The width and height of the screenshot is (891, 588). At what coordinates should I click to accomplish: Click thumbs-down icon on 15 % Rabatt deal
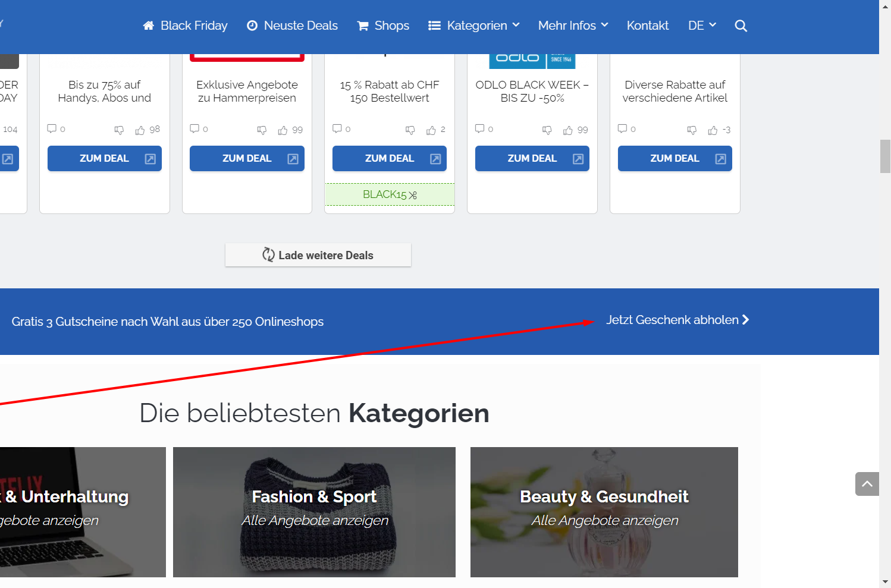coord(410,130)
